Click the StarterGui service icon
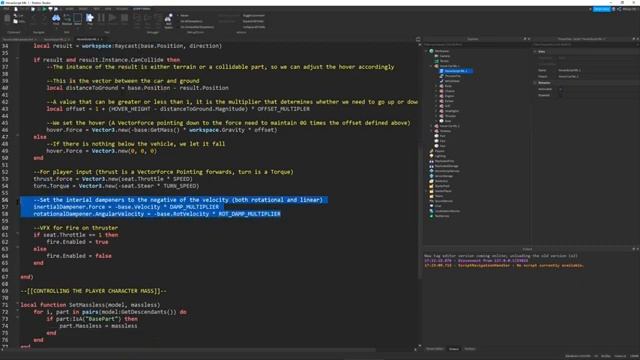 point(431,181)
